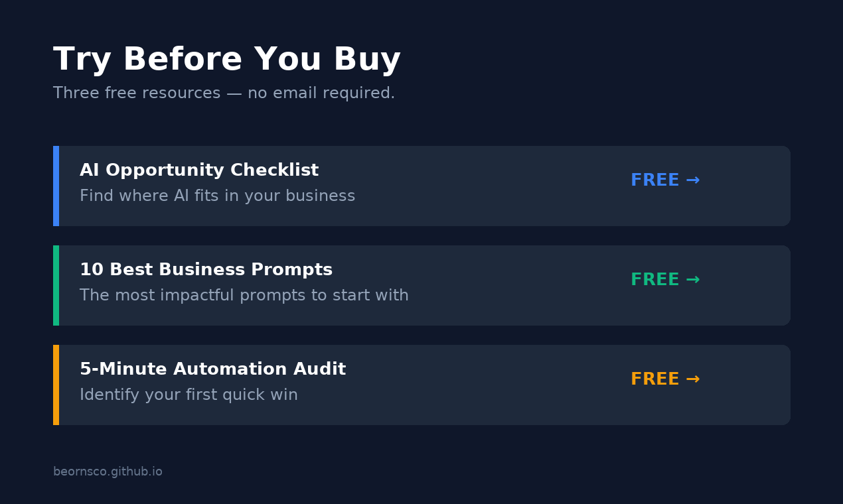
Task: Click the blue accent bar on first card
Action: [x=56, y=186]
